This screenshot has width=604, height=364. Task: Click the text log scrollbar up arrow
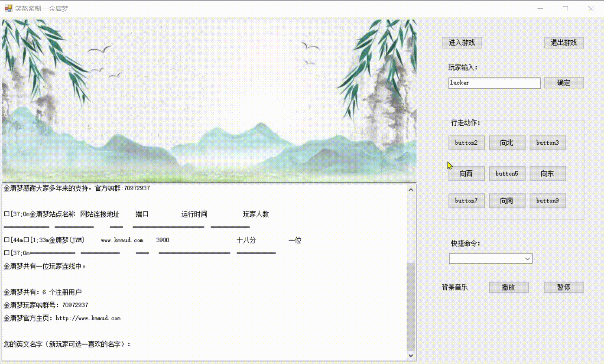click(x=411, y=189)
